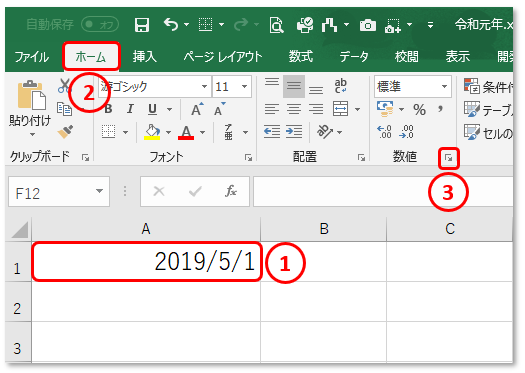Click the Insert Function fx button
Screen dimensions: 525x373
click(x=231, y=191)
